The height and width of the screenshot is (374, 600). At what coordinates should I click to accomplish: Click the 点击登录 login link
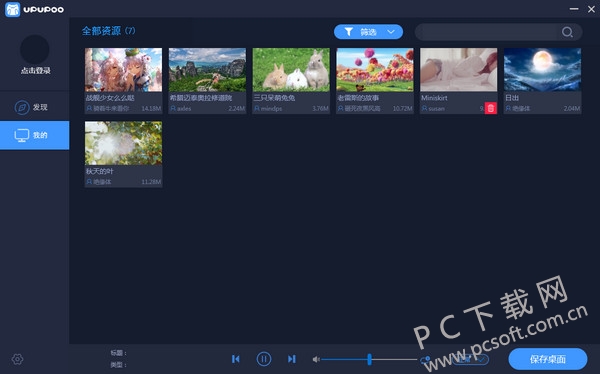[x=36, y=71]
